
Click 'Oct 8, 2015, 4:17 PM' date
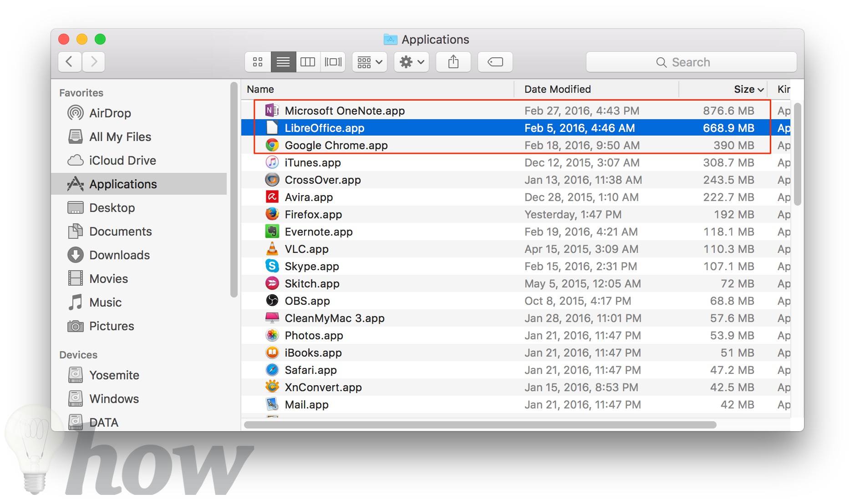[x=578, y=301]
